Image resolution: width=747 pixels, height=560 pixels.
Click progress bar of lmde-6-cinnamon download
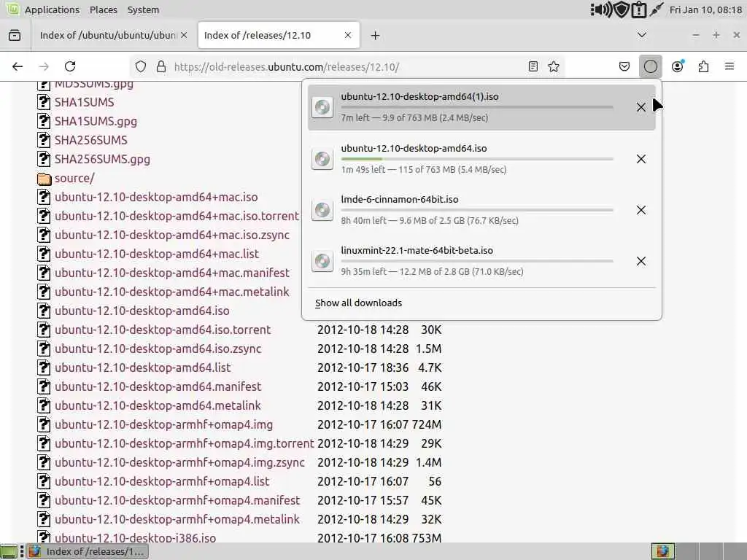point(477,210)
